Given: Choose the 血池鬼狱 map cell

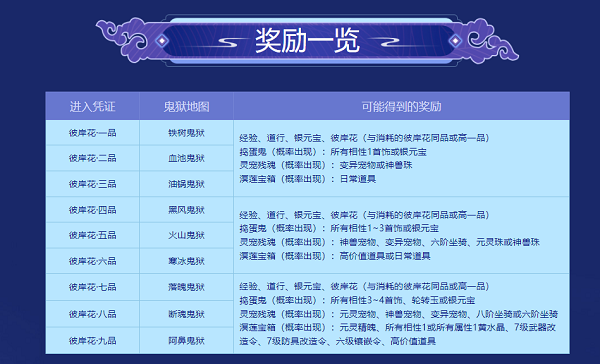Looking at the screenshot, I should point(186,158).
